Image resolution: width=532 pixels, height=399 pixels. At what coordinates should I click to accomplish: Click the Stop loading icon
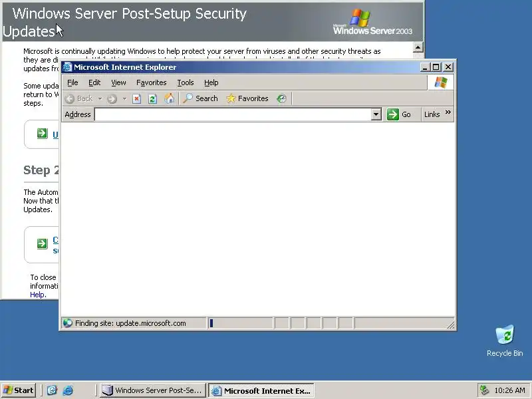pyautogui.click(x=137, y=98)
